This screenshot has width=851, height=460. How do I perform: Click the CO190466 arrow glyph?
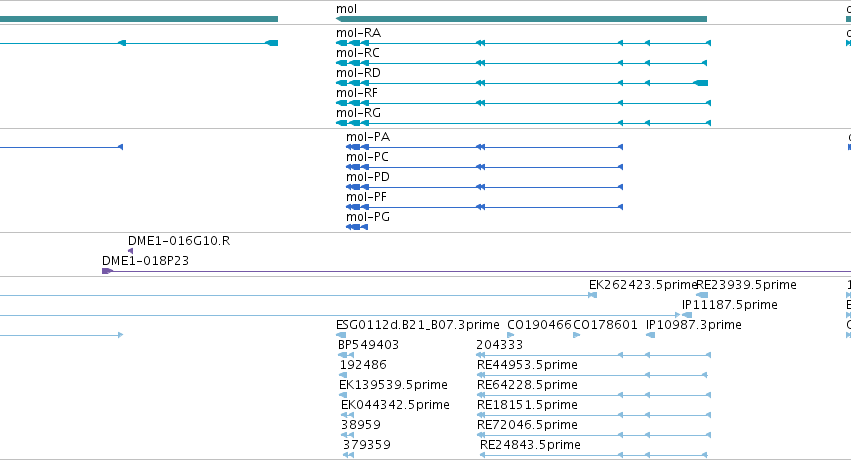coord(510,335)
